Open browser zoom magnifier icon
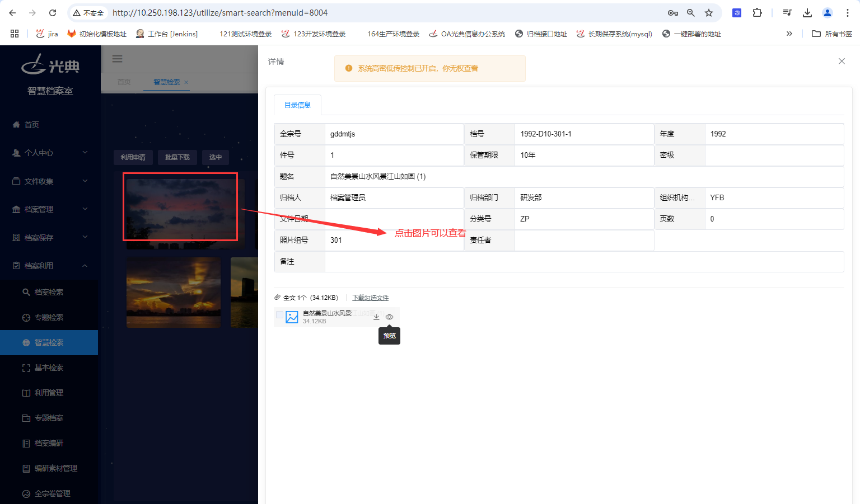Screen dimensions: 860x504 tap(691, 12)
